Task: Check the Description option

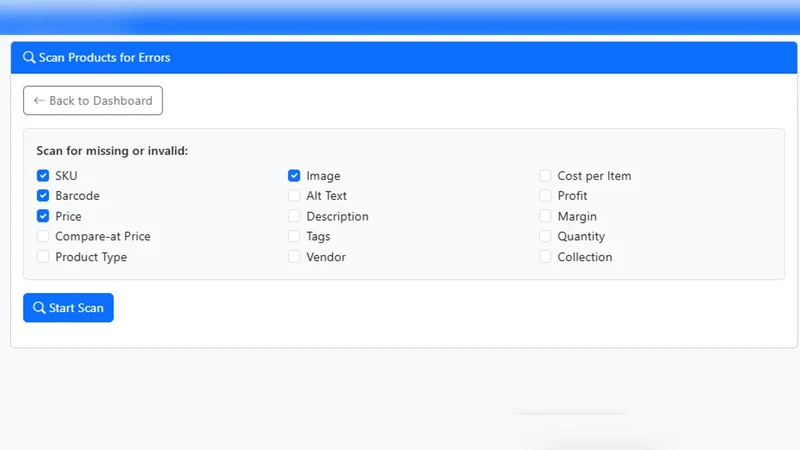Action: 294,216
